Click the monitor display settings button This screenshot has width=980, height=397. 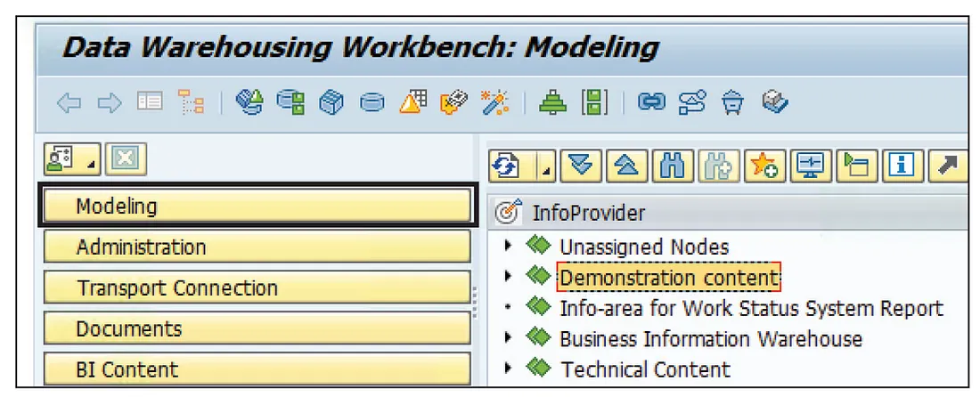(810, 166)
